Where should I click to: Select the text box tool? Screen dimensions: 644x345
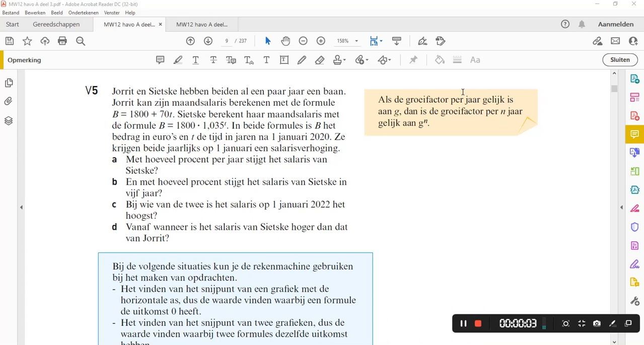click(284, 60)
